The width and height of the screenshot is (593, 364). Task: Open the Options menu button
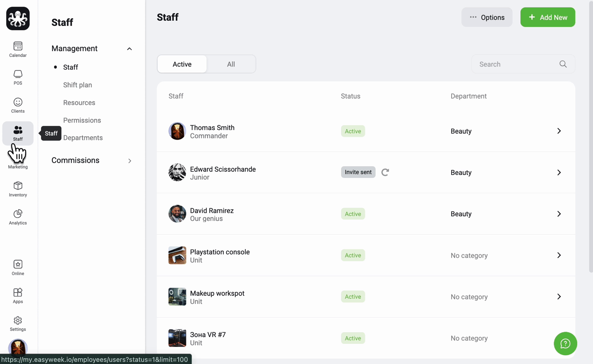[x=487, y=17]
